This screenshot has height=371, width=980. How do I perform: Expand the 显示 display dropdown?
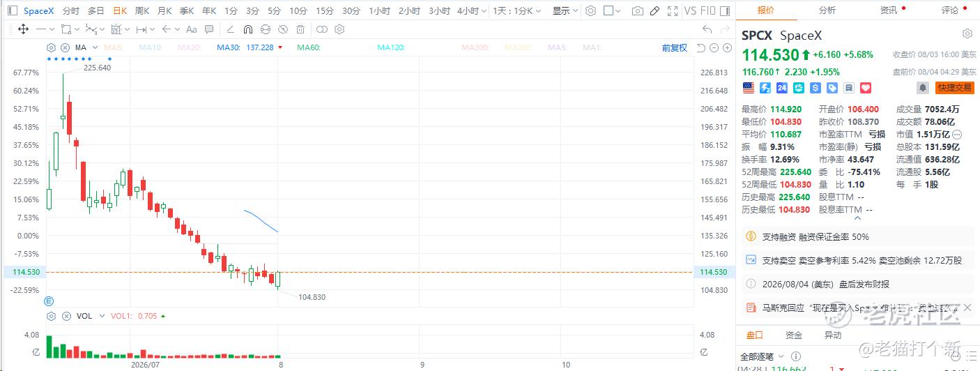point(564,11)
